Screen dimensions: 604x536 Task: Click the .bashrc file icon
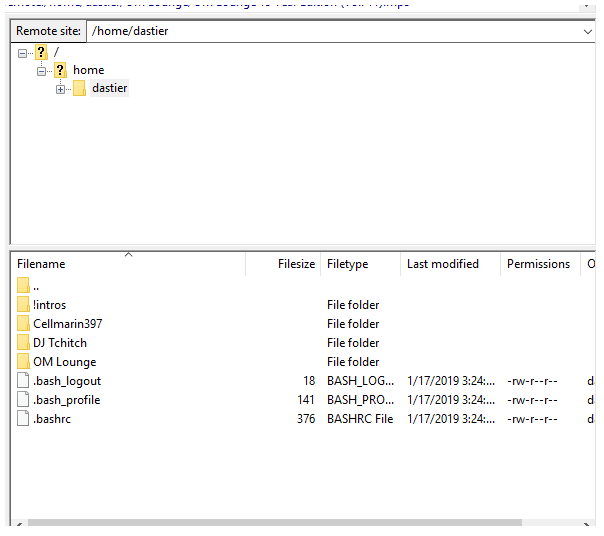point(23,419)
